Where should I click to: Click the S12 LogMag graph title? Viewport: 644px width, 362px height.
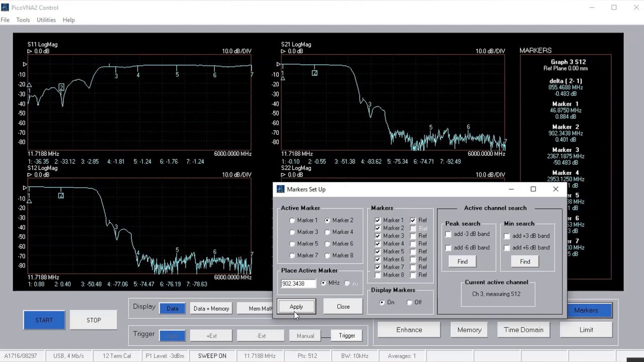(x=42, y=168)
